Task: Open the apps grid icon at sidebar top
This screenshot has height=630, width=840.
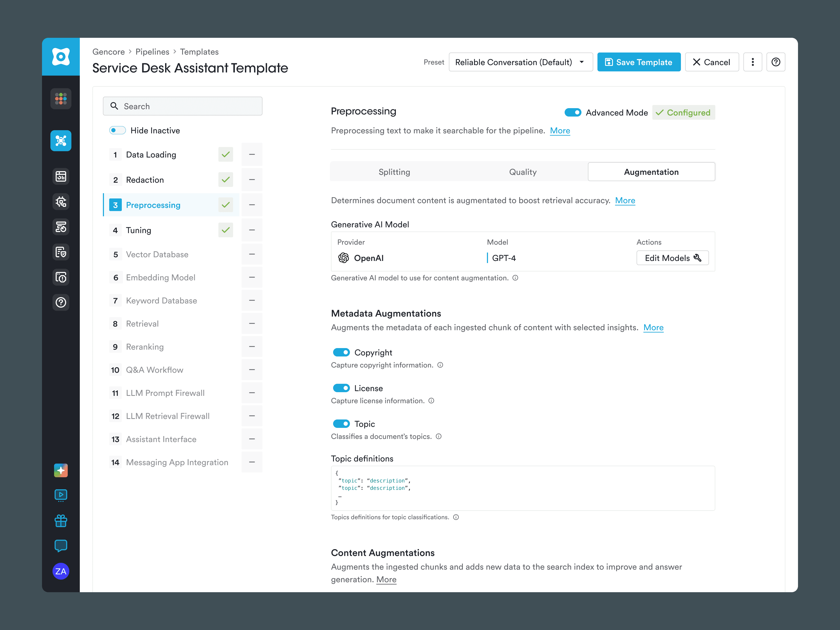Action: (x=61, y=99)
